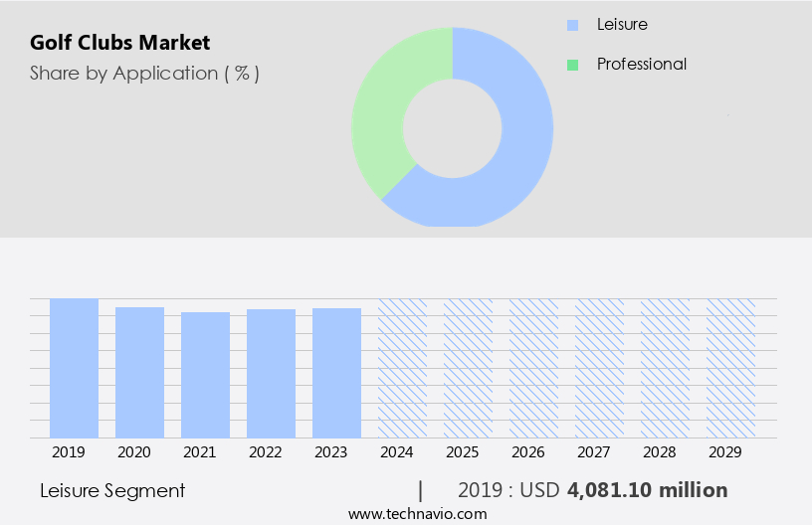
Task: Click the 2021 solid bar
Action: (x=206, y=375)
